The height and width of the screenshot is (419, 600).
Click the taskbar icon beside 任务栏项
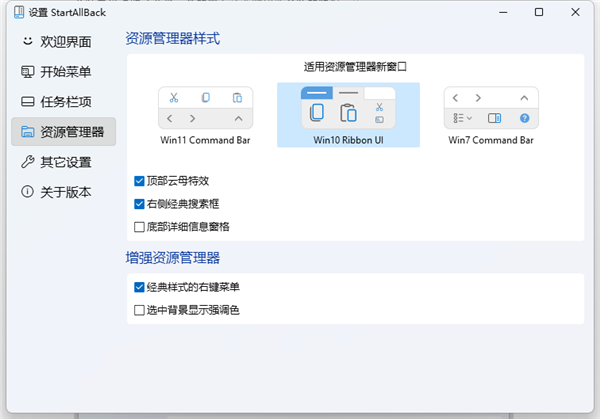click(28, 102)
